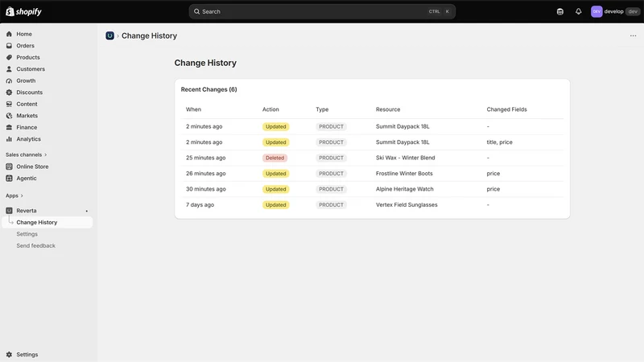The height and width of the screenshot is (362, 644).
Task: Click Send feedback link
Action: coord(35,246)
